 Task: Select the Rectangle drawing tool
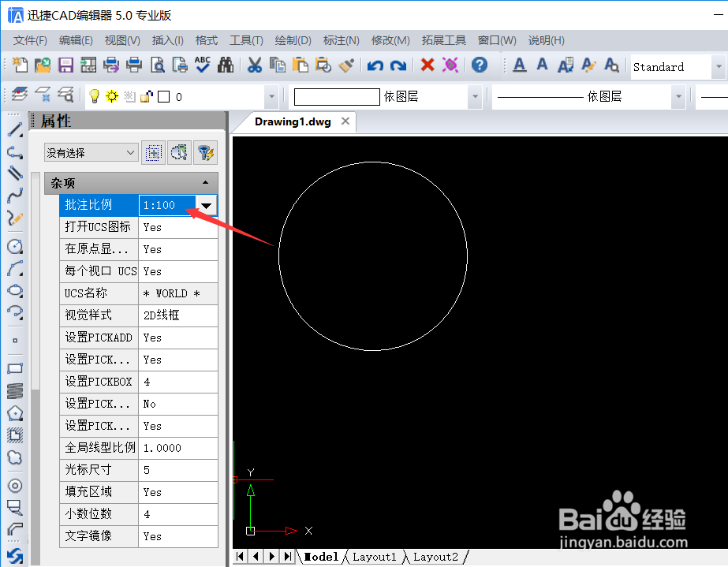click(x=15, y=369)
